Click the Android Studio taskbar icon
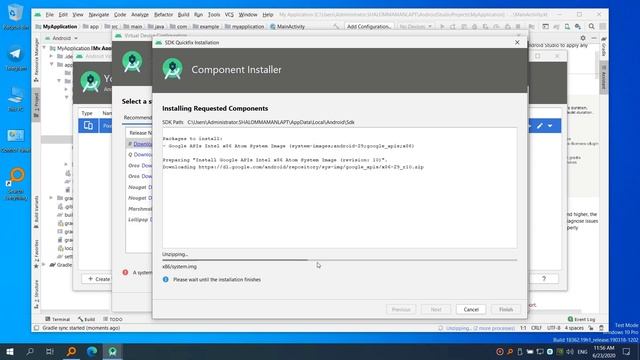The image size is (640, 360). pyautogui.click(x=113, y=351)
